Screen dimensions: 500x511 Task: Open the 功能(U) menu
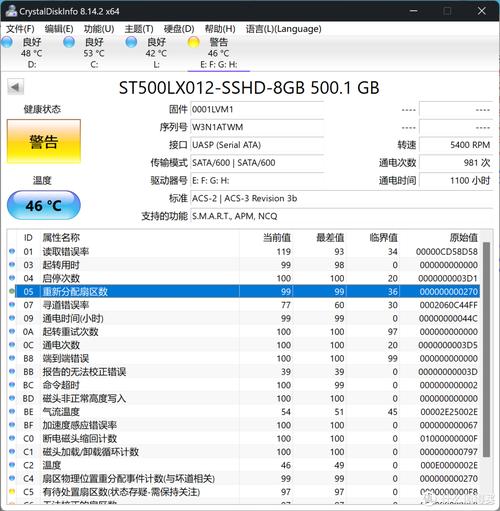(99, 29)
